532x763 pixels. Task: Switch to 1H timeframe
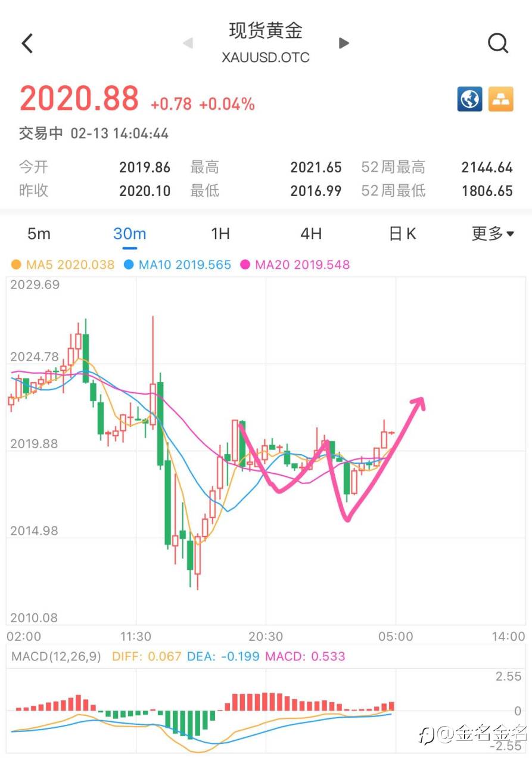[x=220, y=234]
